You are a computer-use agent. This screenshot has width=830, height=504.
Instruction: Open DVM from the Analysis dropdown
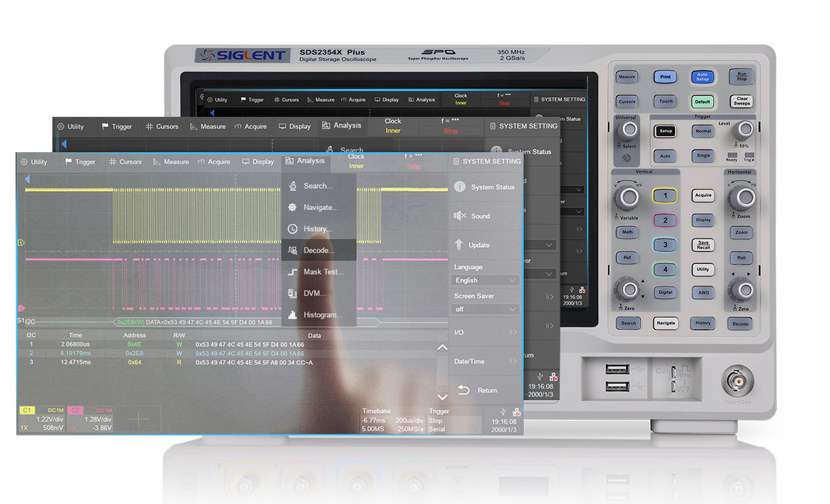click(x=314, y=294)
